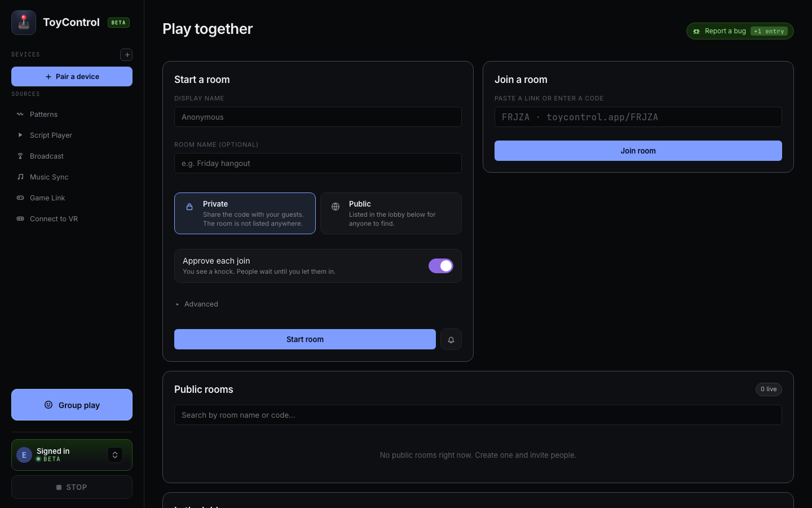
Task: Click the Patterns wave icon
Action: click(x=20, y=115)
